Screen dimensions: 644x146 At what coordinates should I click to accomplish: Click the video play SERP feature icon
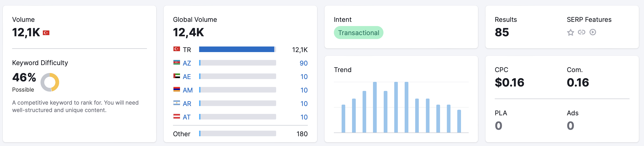pos(593,32)
